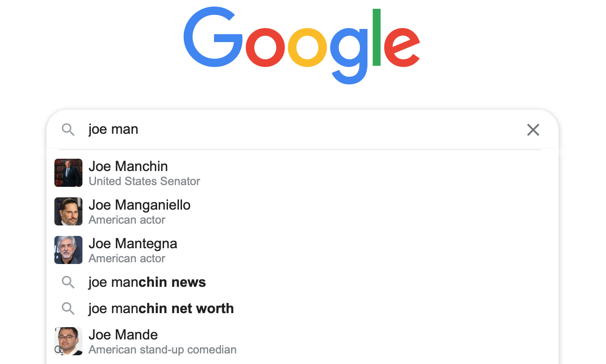The image size is (606, 364).
Task: Click Joe Mantegna's portrait thumbnail
Action: pyautogui.click(x=68, y=250)
